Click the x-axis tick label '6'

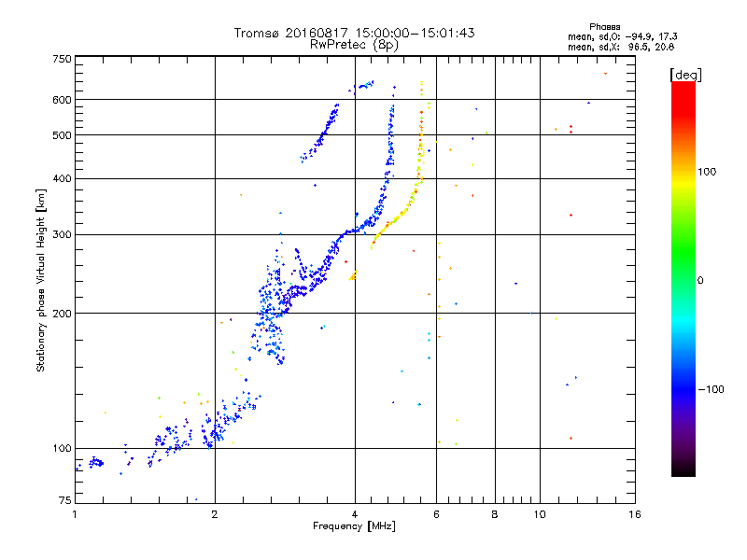tap(436, 514)
